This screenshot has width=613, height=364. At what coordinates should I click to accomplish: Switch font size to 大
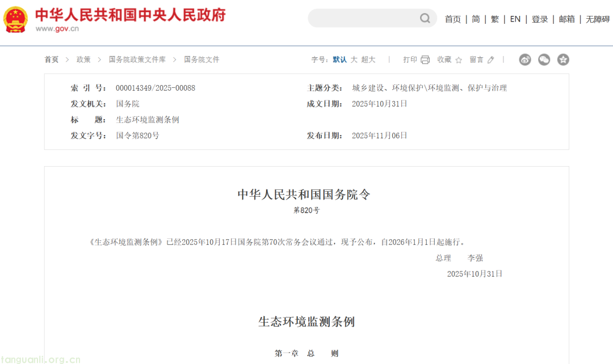click(354, 60)
